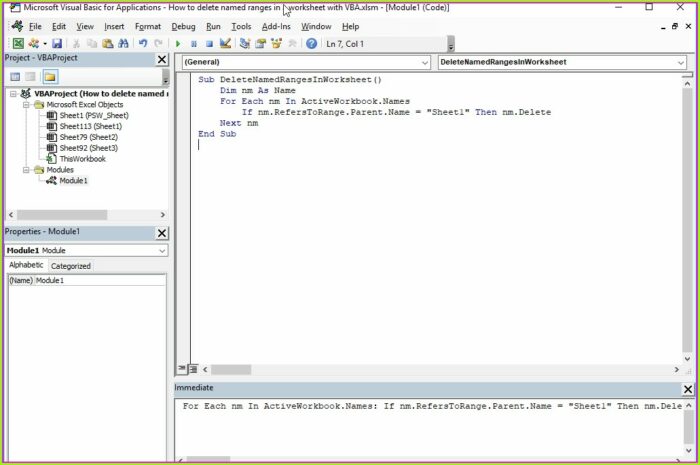Click scroll-down arrow of code window
The height and width of the screenshot is (465, 700).
click(688, 359)
